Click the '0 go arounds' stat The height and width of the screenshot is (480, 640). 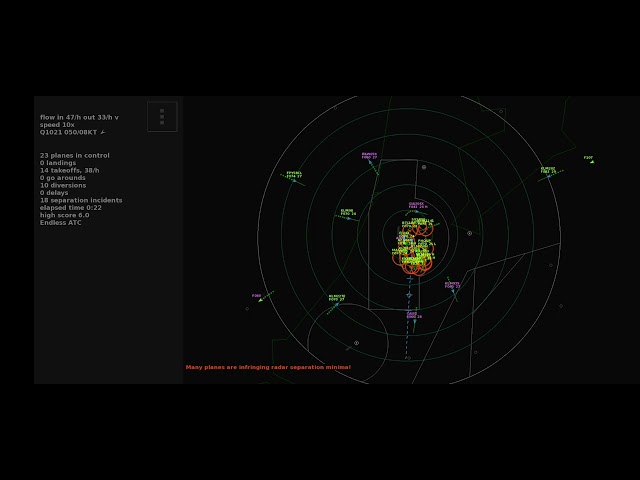[x=63, y=178]
